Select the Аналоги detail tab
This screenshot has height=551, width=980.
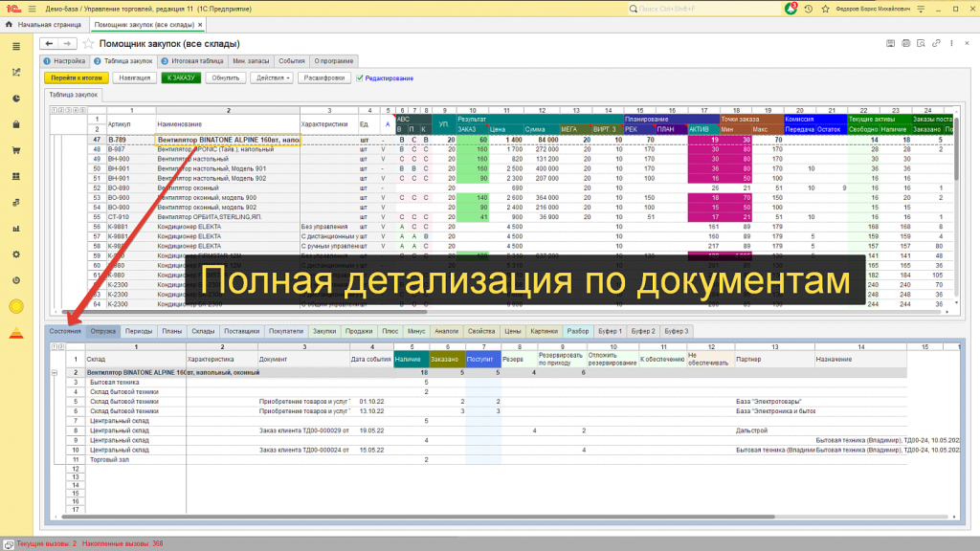pyautogui.click(x=446, y=331)
